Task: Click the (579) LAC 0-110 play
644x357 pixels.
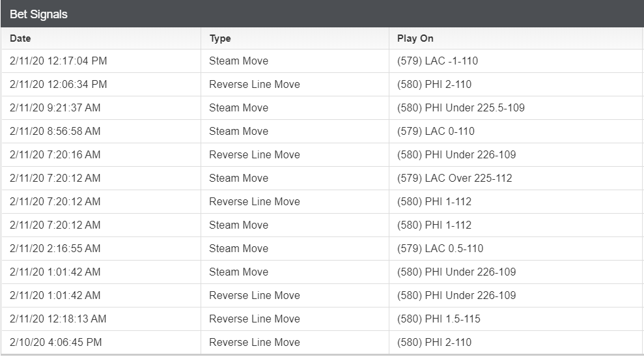Action: point(436,131)
